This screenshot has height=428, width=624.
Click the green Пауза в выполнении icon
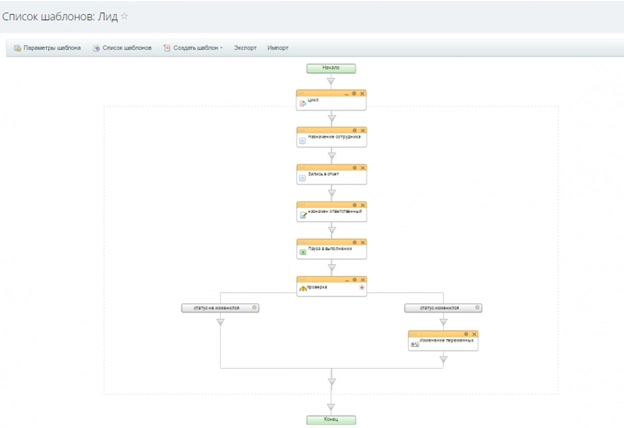click(x=303, y=252)
